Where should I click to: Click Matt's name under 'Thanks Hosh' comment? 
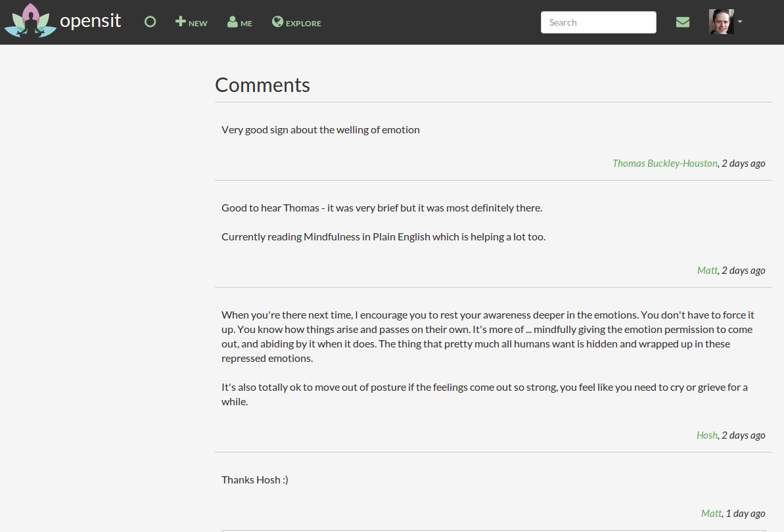click(x=712, y=513)
